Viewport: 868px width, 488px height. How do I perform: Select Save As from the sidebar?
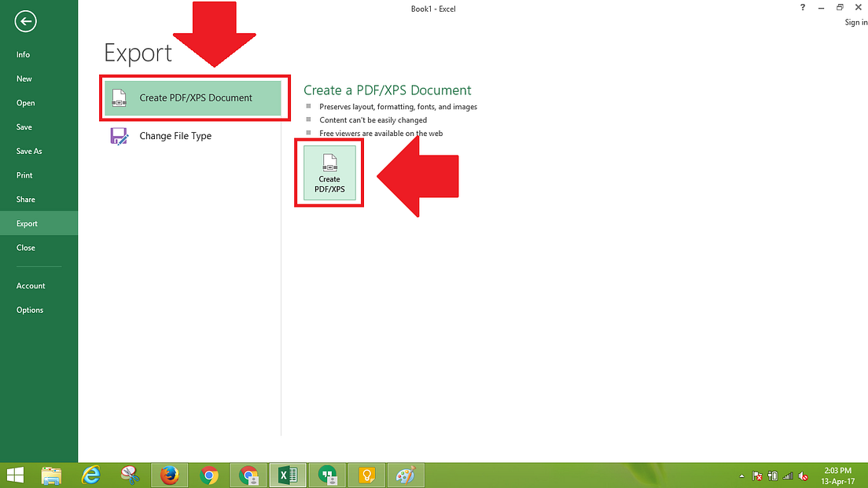(29, 150)
